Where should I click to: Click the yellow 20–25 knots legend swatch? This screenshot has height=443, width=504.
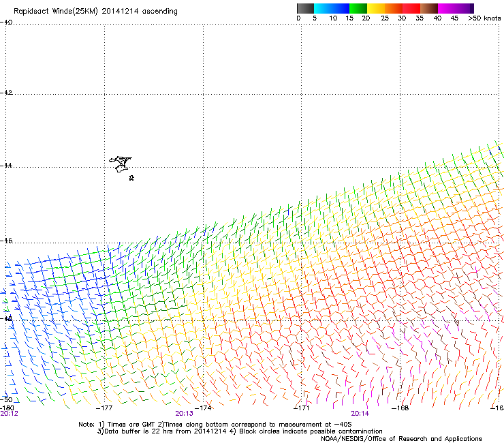click(x=376, y=8)
